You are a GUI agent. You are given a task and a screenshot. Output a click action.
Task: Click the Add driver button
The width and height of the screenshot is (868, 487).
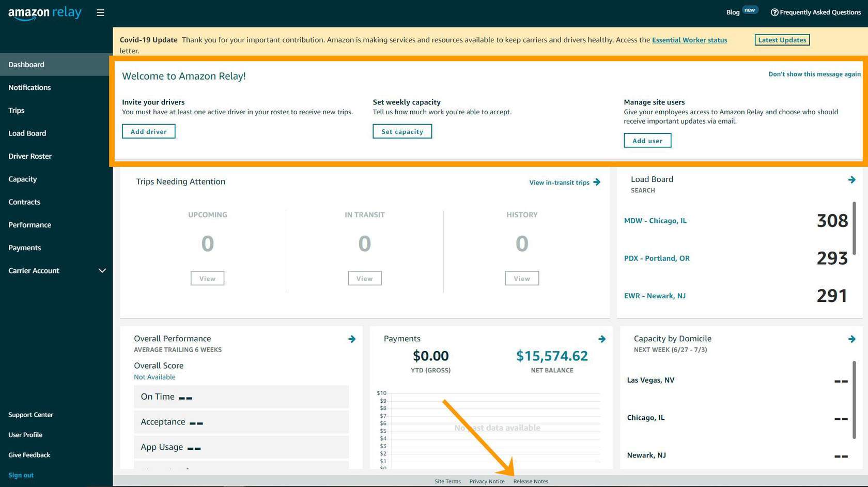click(x=148, y=131)
